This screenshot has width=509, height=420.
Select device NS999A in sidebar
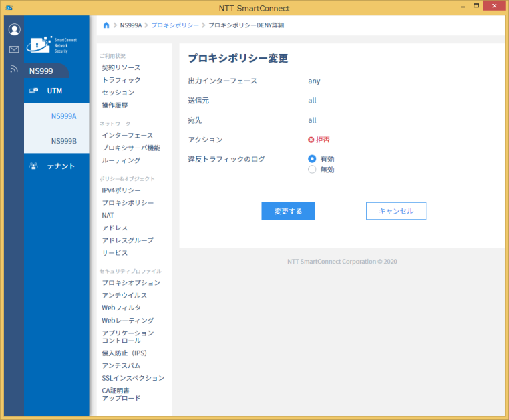[x=63, y=116]
